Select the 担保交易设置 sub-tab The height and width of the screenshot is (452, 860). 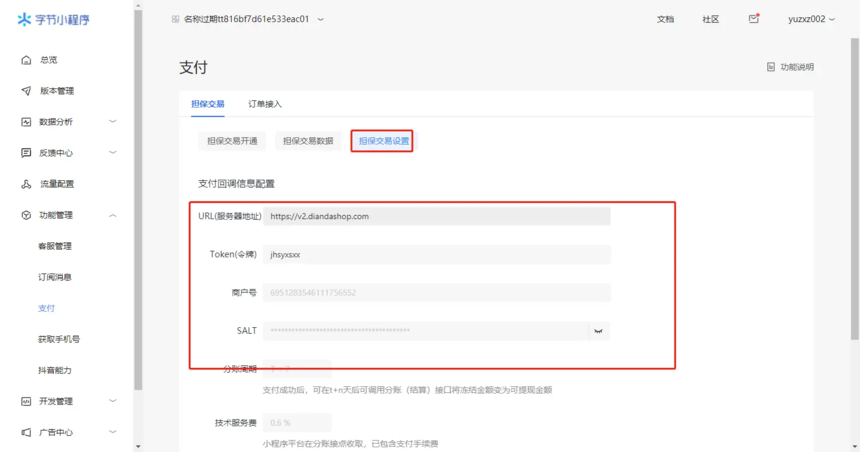coord(384,141)
